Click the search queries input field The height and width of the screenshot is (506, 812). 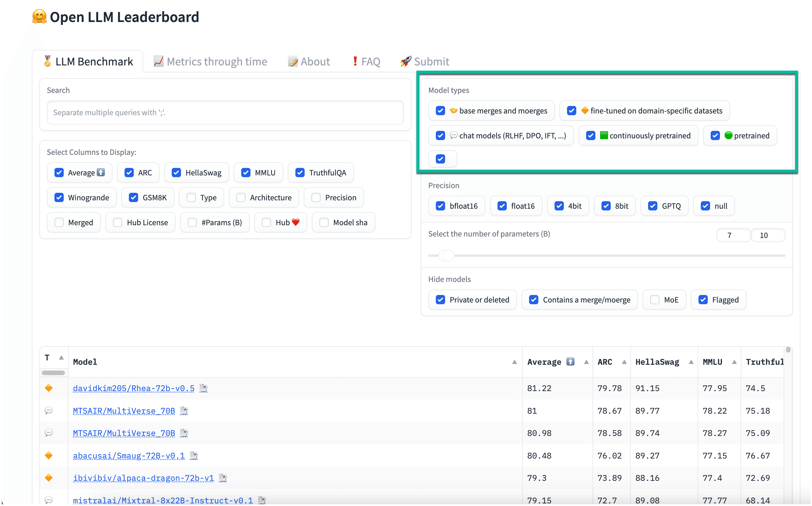pyautogui.click(x=225, y=113)
